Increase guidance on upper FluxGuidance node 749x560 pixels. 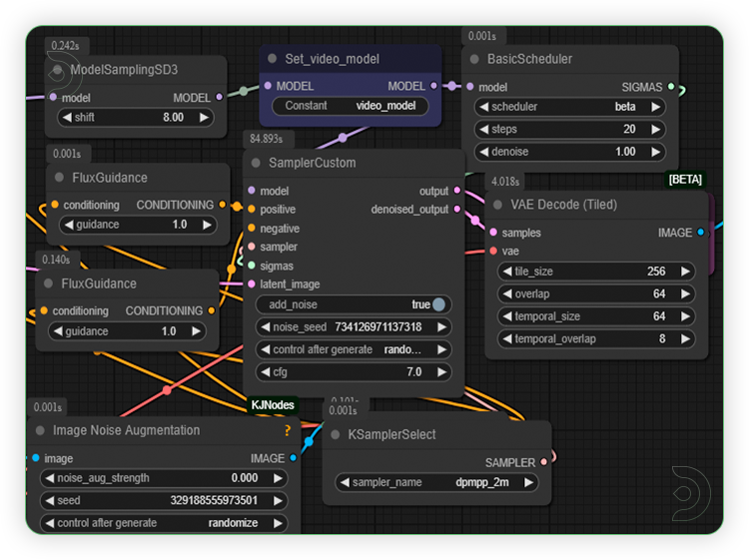point(207,225)
